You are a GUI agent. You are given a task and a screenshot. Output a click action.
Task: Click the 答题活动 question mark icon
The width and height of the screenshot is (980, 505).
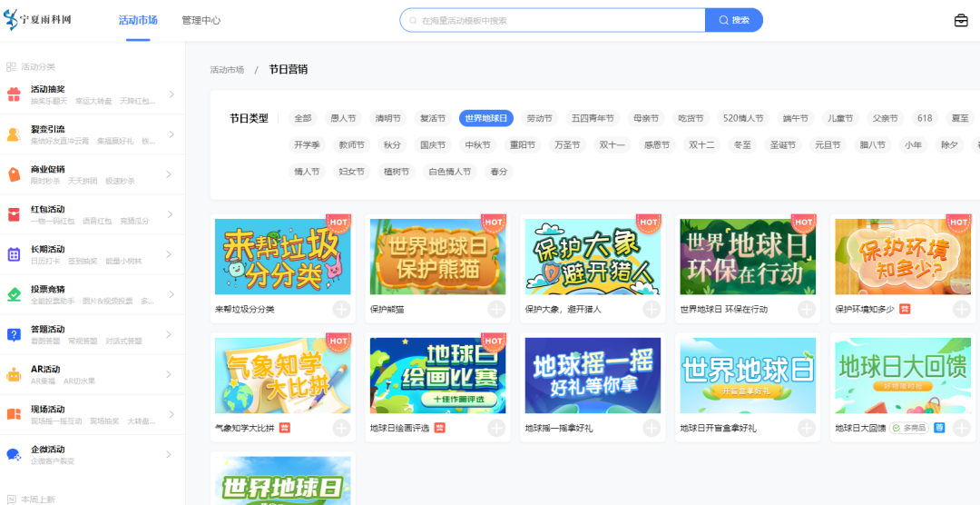point(14,334)
